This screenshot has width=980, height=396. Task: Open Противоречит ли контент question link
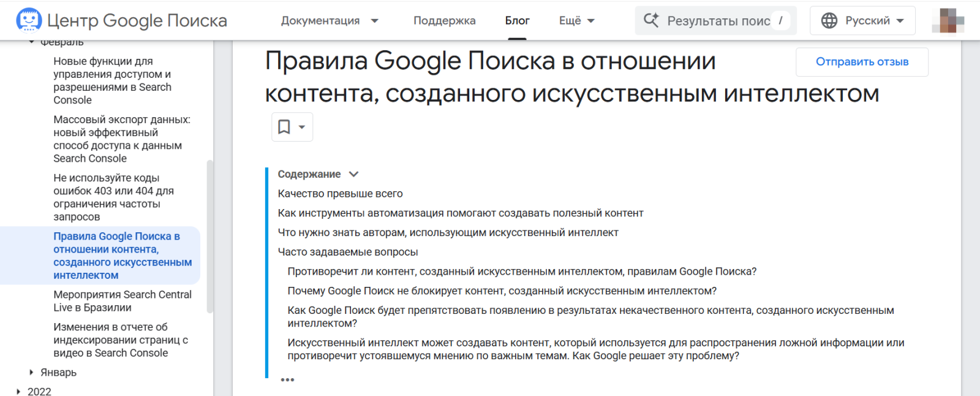pos(522,272)
